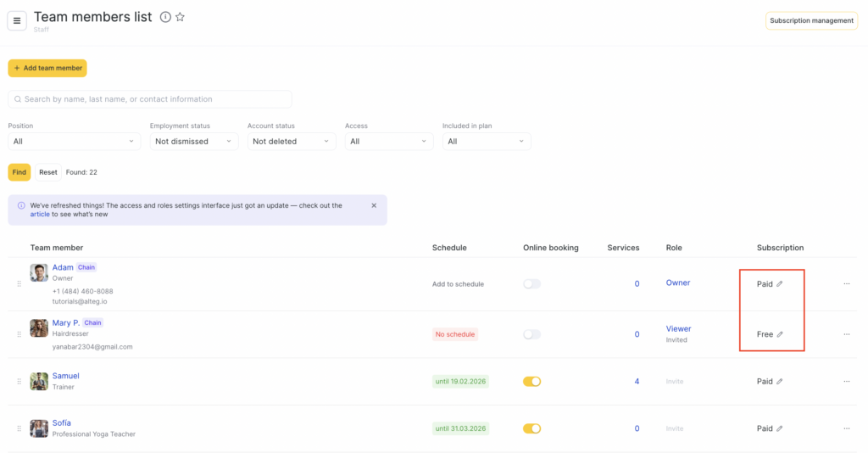Open Adam's Owner role link
This screenshot has height=453, width=868.
tap(677, 282)
